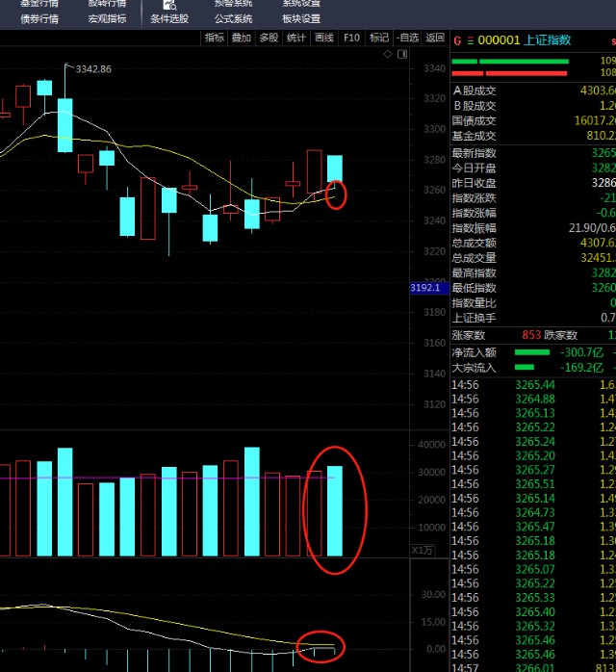Click 标记 mark button
The image size is (616, 672).
[379, 38]
